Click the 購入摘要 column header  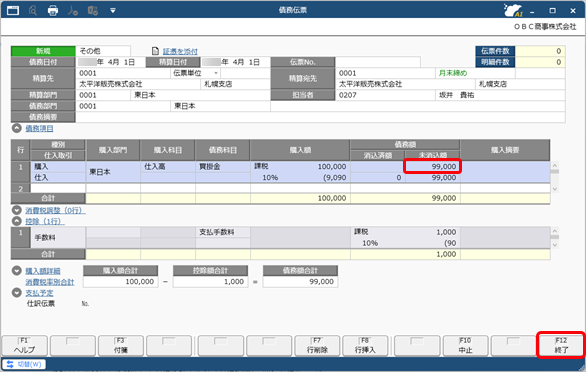[x=505, y=150]
